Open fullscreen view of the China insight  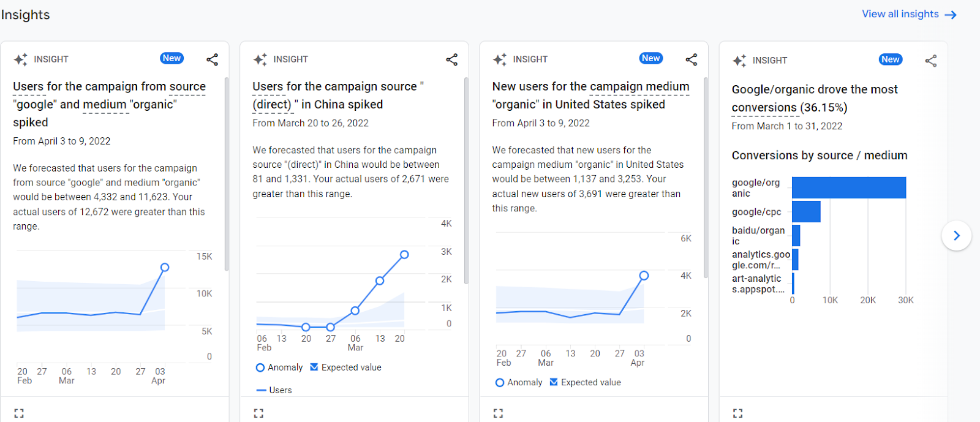[259, 412]
